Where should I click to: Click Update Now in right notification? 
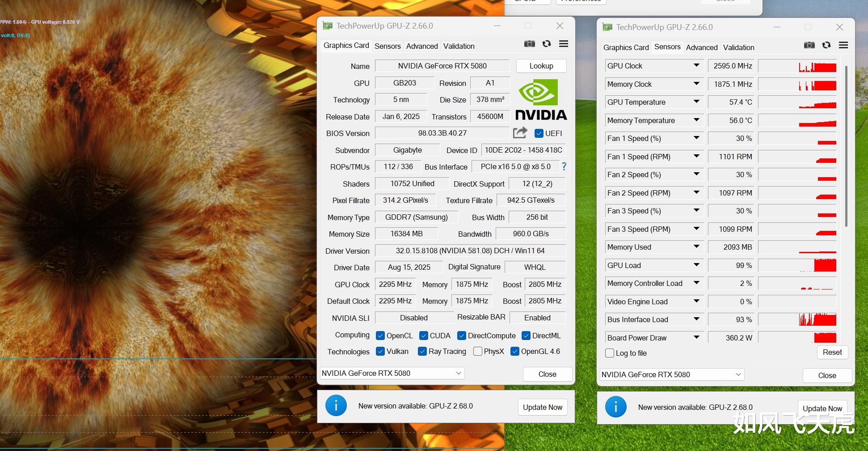tap(822, 408)
